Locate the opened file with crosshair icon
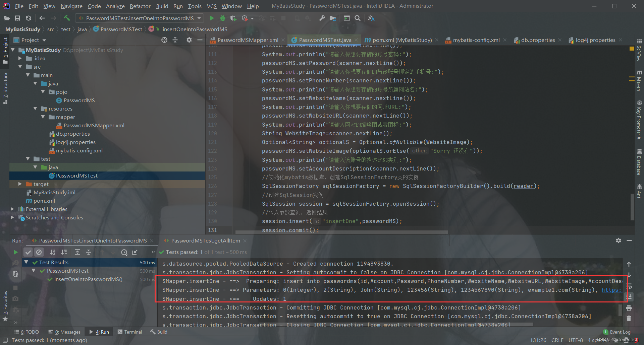The image size is (644, 345). [164, 40]
